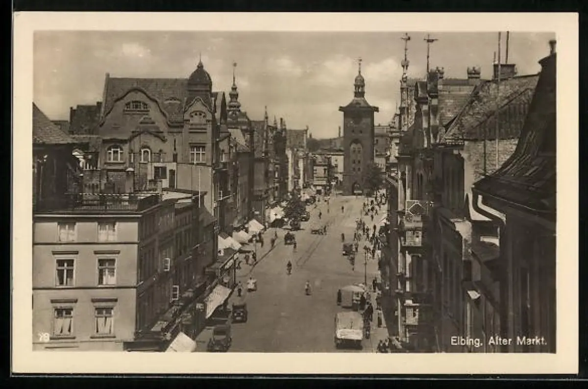This screenshot has height=389, width=588.
Task: Select the chimney on the far-right roof
Action: pos(552,47)
